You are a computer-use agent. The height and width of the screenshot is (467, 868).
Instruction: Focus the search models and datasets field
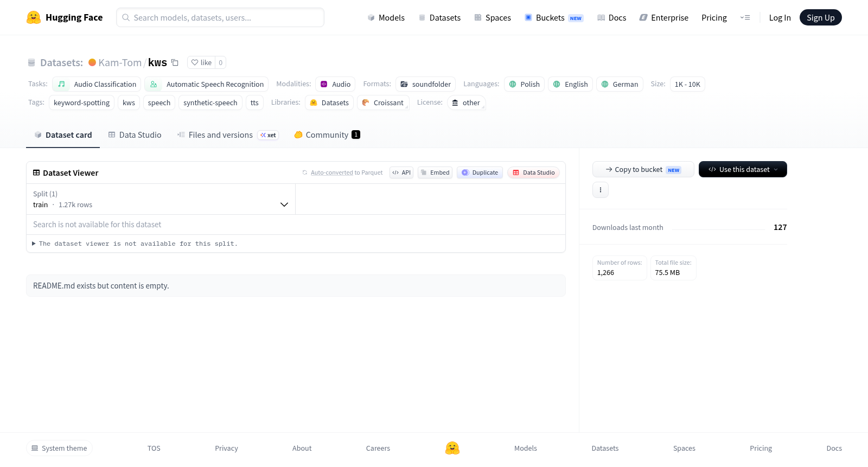(x=220, y=17)
